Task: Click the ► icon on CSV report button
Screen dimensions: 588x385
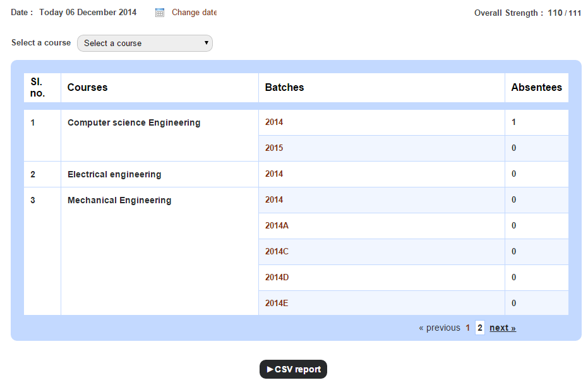Action: click(270, 369)
